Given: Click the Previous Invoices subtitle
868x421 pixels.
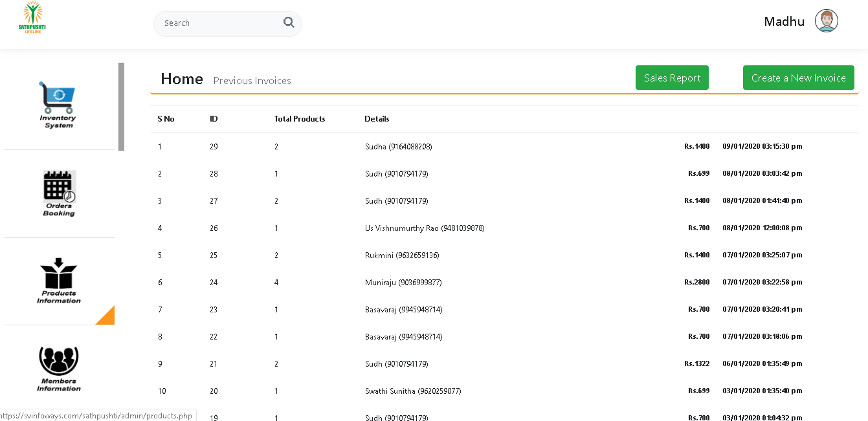Looking at the screenshot, I should click(x=252, y=81).
